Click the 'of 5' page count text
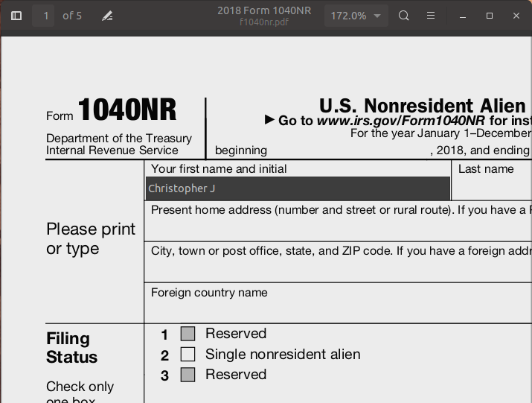The width and height of the screenshot is (532, 403). coord(72,16)
